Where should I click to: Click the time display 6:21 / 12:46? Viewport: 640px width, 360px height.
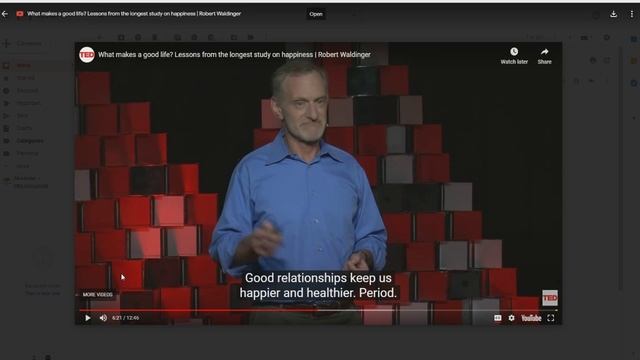pos(125,318)
